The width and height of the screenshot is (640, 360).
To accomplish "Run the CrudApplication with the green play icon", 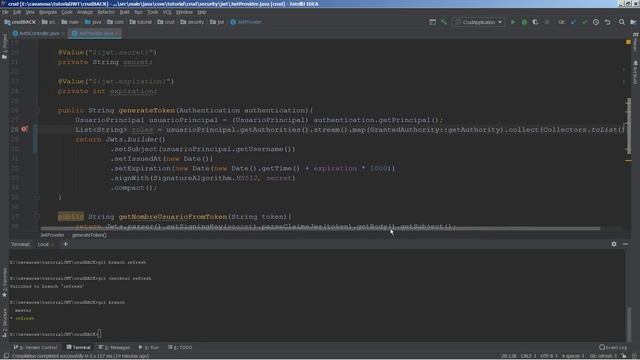I will (x=513, y=22).
